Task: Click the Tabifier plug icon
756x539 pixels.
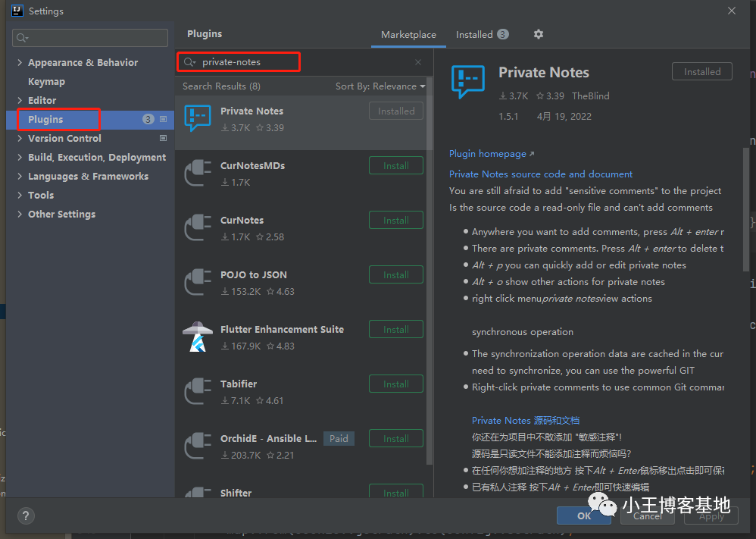Action: point(198,391)
